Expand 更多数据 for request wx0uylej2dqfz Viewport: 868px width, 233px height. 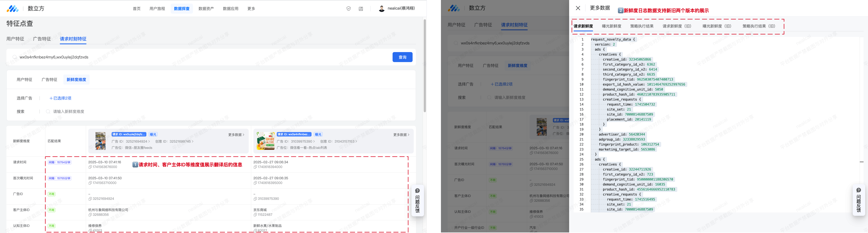coord(236,135)
